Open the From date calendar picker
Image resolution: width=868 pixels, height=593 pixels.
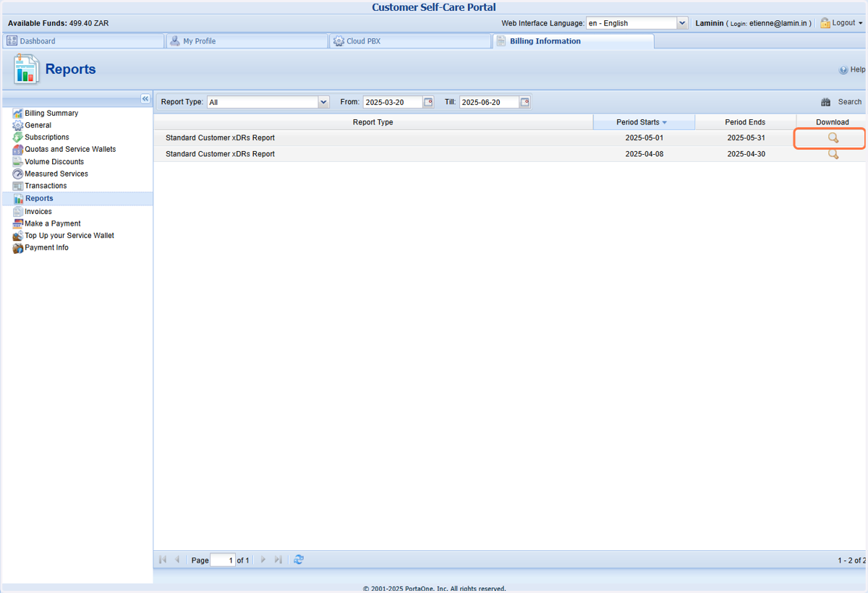click(x=428, y=102)
